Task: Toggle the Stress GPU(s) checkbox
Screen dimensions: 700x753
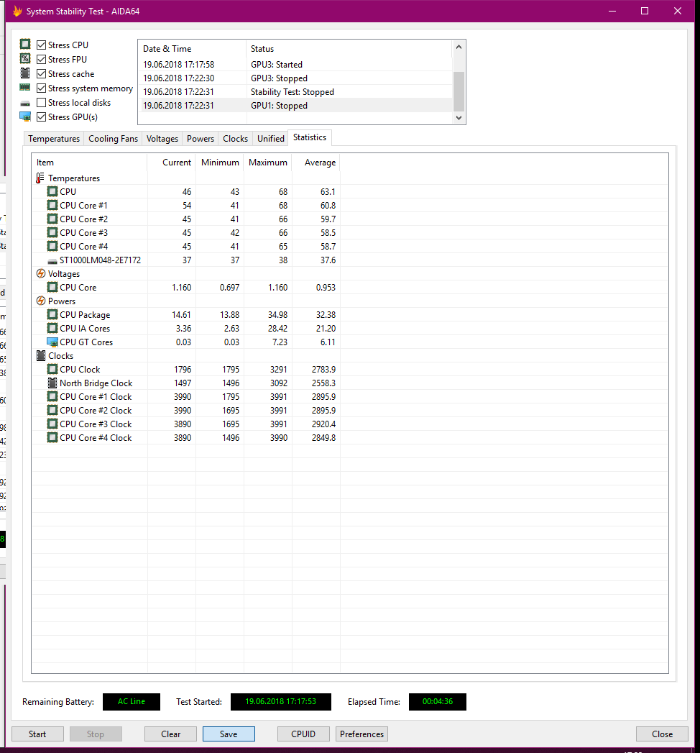Action: (x=41, y=117)
